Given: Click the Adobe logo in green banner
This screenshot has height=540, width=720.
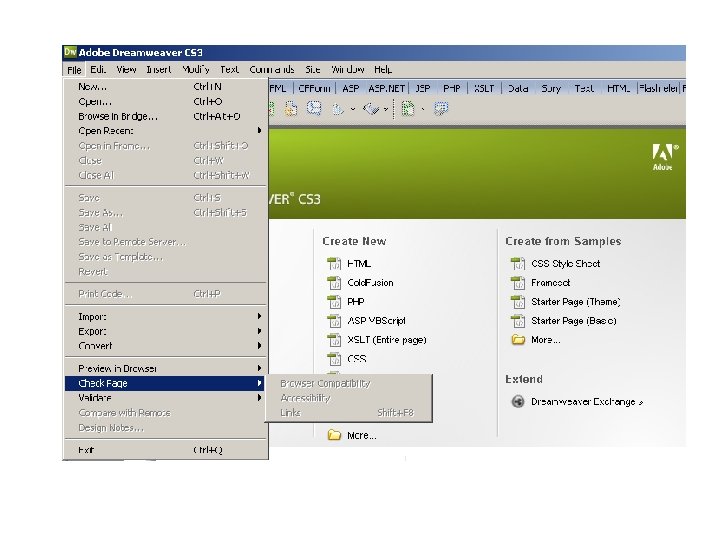Looking at the screenshot, I should [665, 157].
